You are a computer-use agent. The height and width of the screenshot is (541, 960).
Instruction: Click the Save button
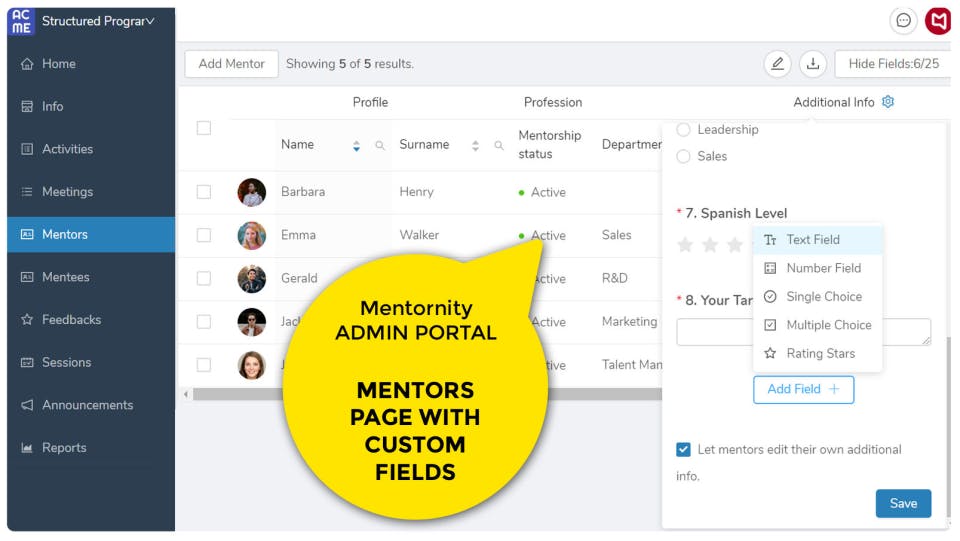(903, 504)
